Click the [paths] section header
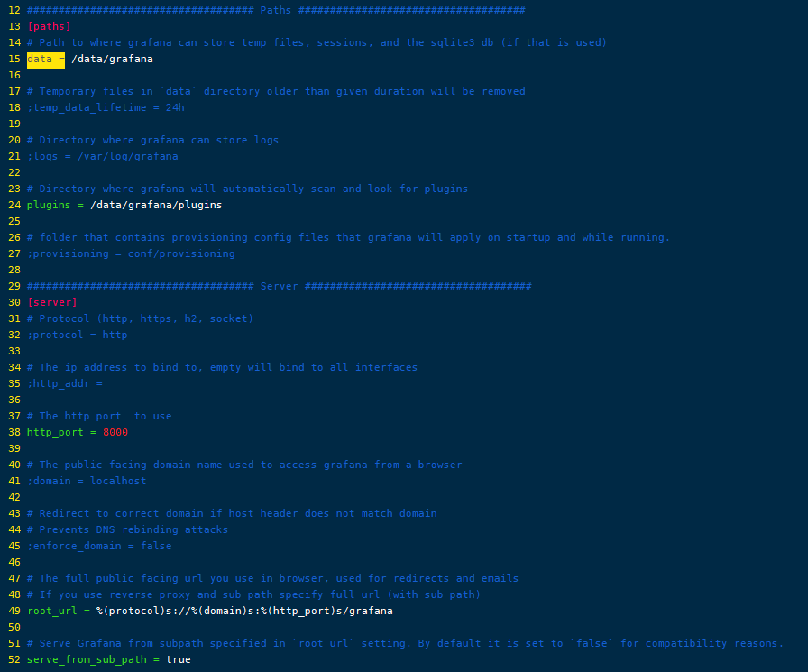The width and height of the screenshot is (808, 672). (x=49, y=26)
